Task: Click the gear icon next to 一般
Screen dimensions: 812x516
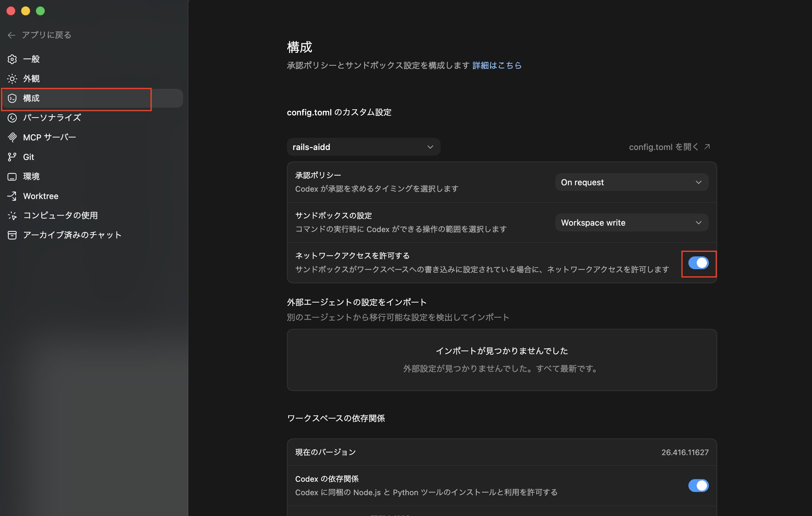Action: tap(12, 59)
